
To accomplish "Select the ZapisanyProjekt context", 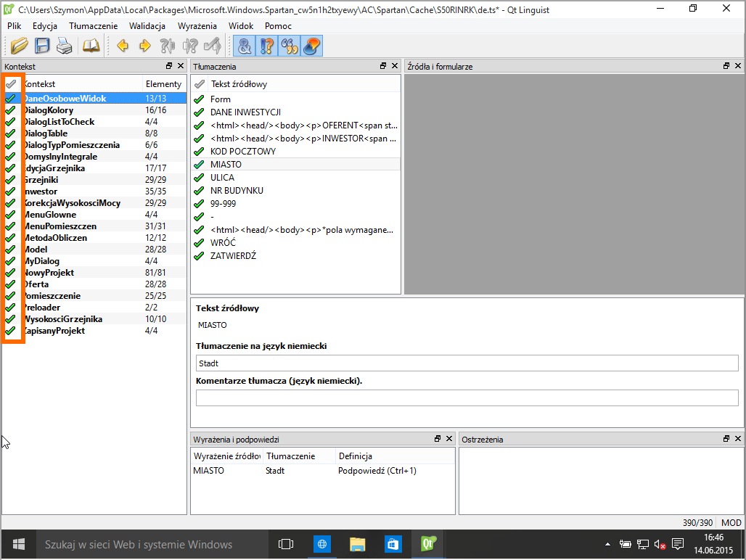I will tap(54, 331).
